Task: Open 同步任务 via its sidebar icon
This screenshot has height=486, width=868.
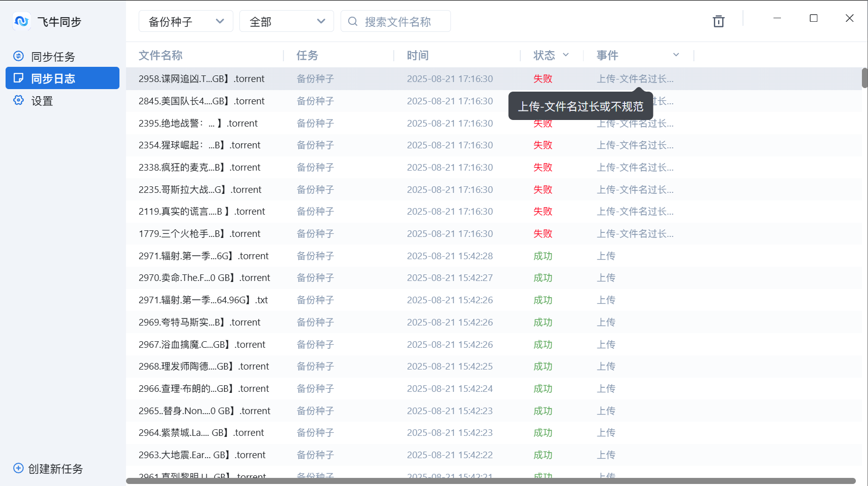Action: [19, 56]
